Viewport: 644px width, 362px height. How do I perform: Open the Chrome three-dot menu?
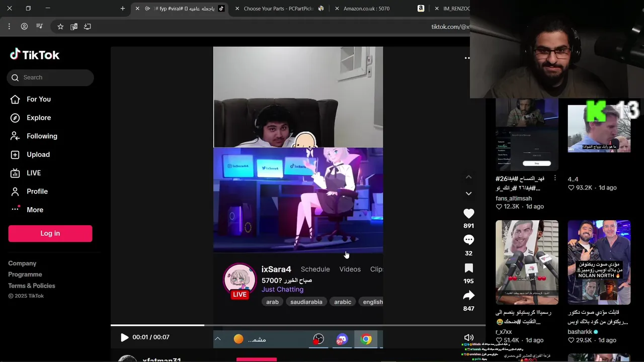click(x=9, y=27)
